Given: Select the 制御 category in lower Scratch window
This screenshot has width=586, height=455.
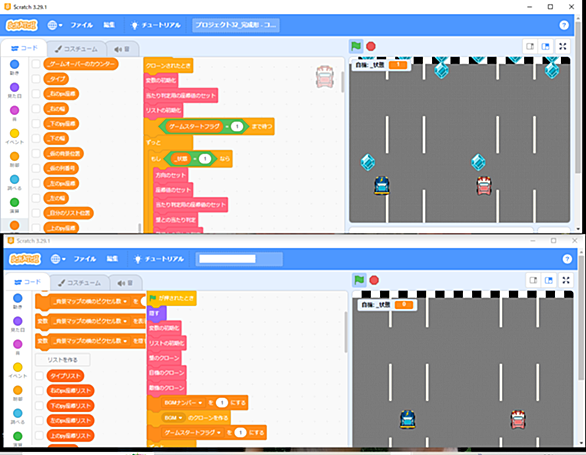Looking at the screenshot, I should [x=18, y=393].
